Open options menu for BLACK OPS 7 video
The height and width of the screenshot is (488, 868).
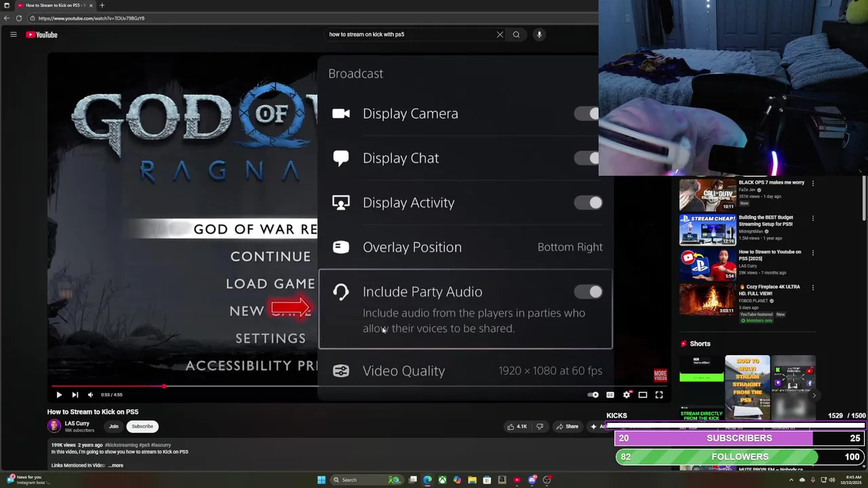(813, 183)
